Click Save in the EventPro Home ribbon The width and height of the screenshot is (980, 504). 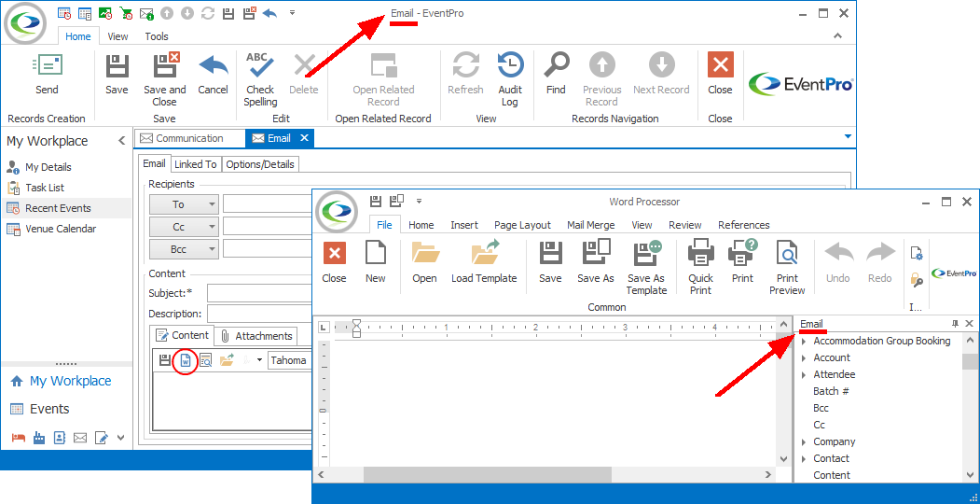click(x=117, y=75)
